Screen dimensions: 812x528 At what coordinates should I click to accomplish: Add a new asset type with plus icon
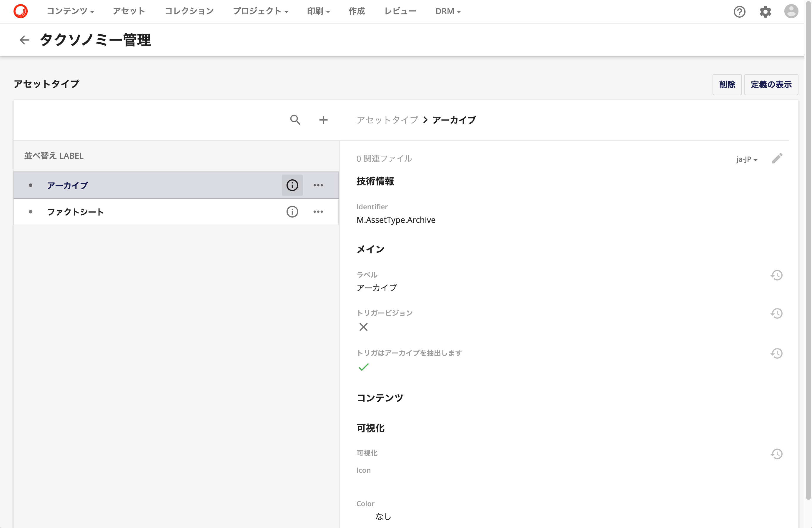(323, 120)
